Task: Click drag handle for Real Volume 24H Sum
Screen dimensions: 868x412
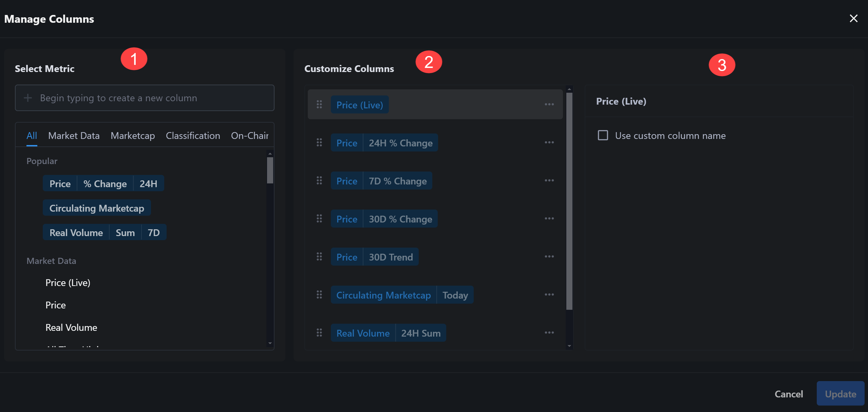Action: coord(319,333)
